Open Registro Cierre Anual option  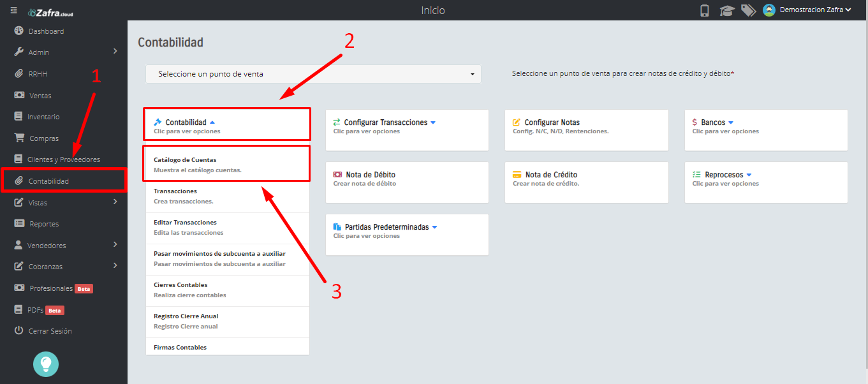click(228, 321)
